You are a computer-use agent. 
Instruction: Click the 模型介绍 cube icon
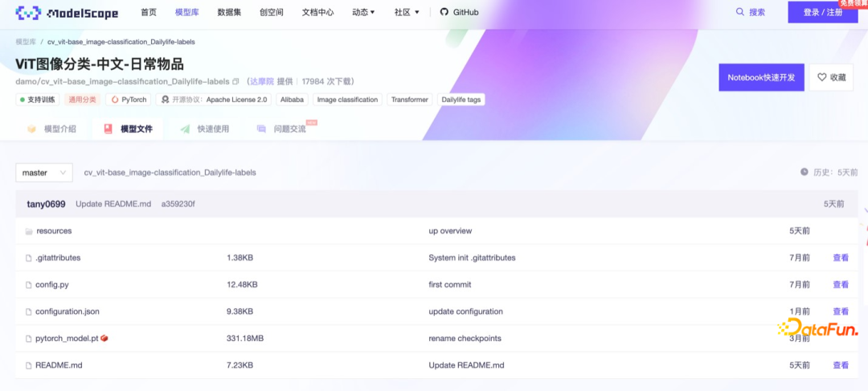[x=31, y=129]
